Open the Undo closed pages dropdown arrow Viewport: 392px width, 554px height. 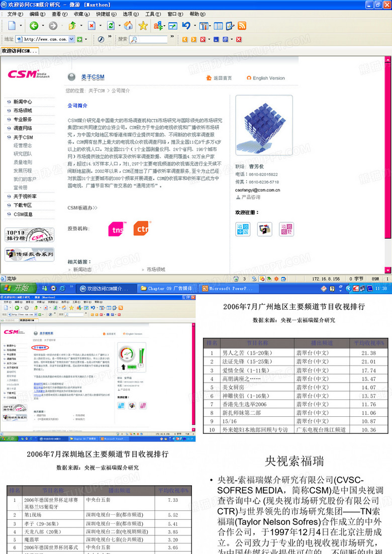(x=195, y=26)
